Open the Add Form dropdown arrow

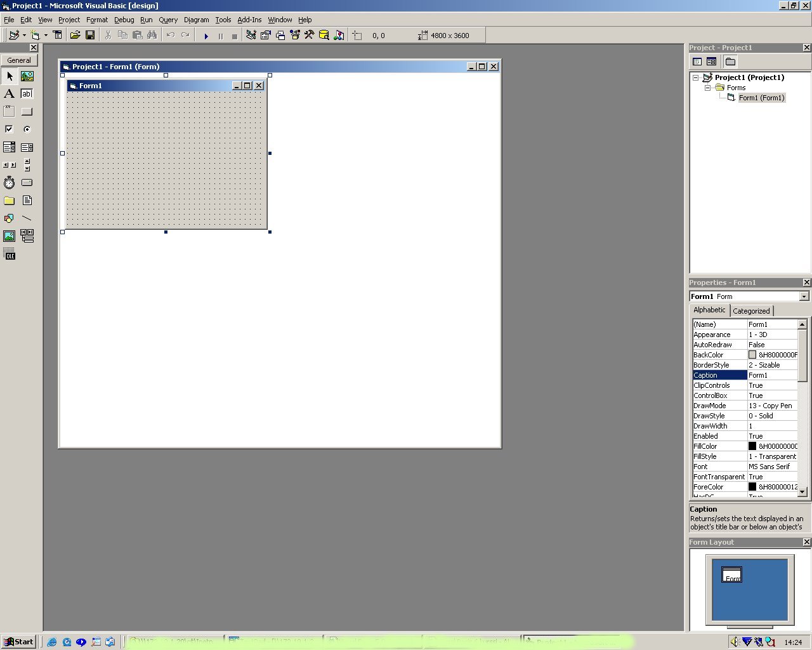point(46,36)
